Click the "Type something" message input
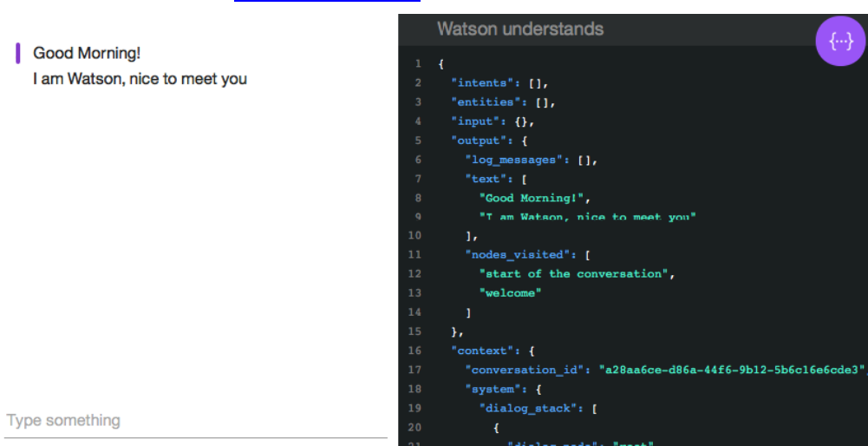The image size is (868, 446). click(196, 421)
